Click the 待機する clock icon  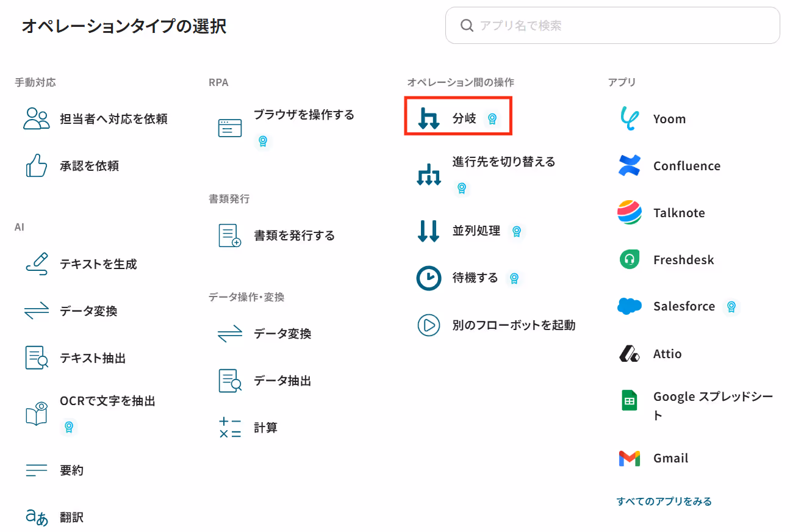[429, 278]
